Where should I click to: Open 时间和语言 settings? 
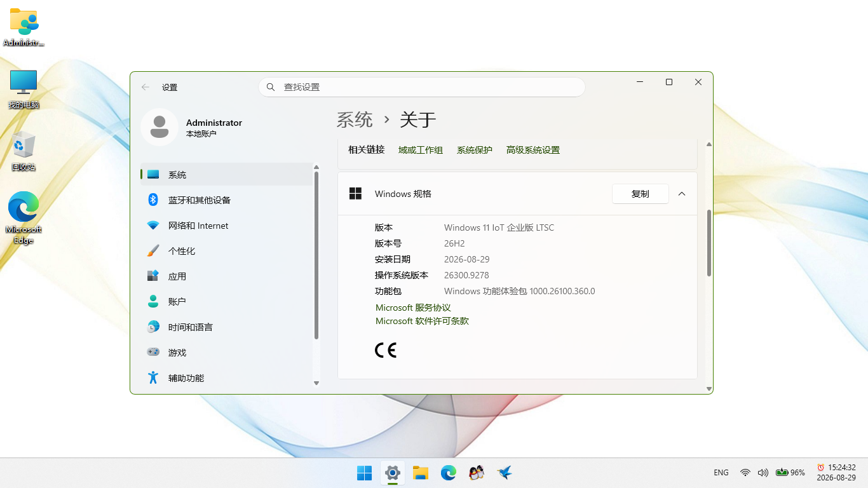coord(226,327)
